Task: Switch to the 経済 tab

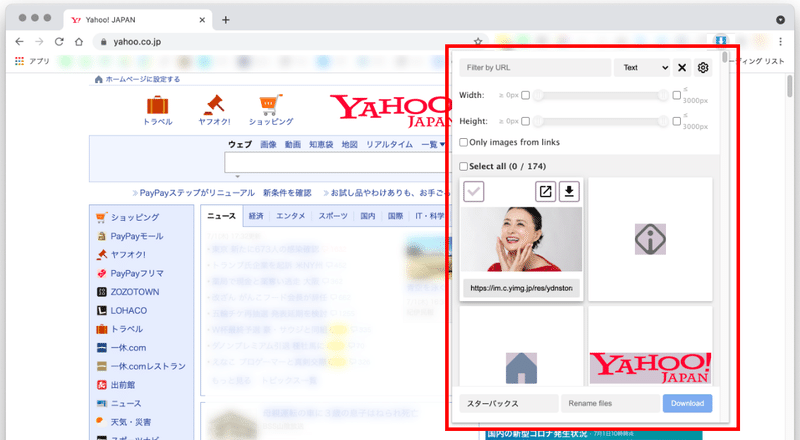Action: pos(256,216)
